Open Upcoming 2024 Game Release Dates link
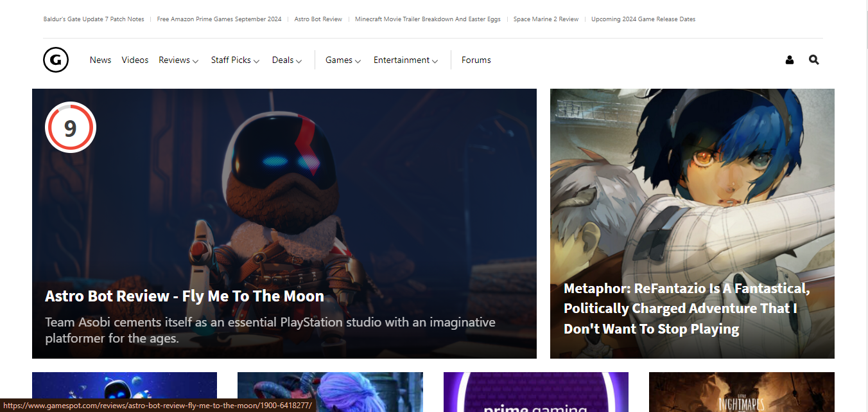This screenshot has height=412, width=868. click(x=643, y=19)
